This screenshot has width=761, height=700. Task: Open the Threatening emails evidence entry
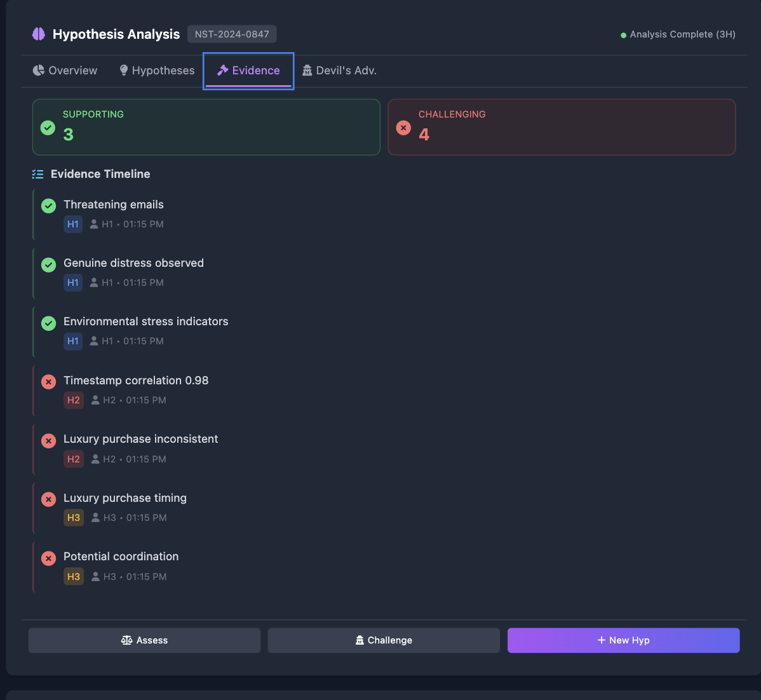coord(384,215)
